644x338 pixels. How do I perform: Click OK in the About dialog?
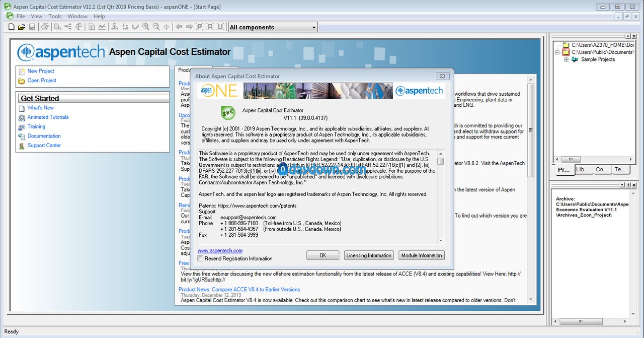323,255
